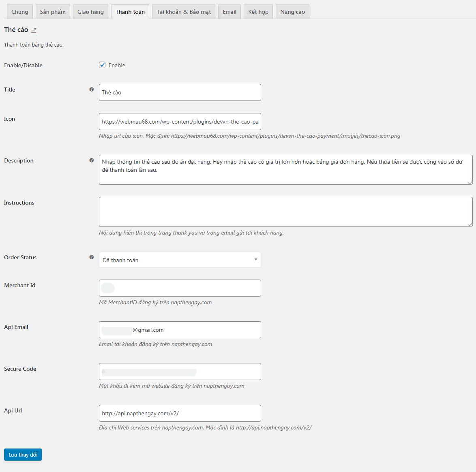Click the return arrow beside Thẻ cào heading
This screenshot has width=476, height=472.
click(34, 30)
